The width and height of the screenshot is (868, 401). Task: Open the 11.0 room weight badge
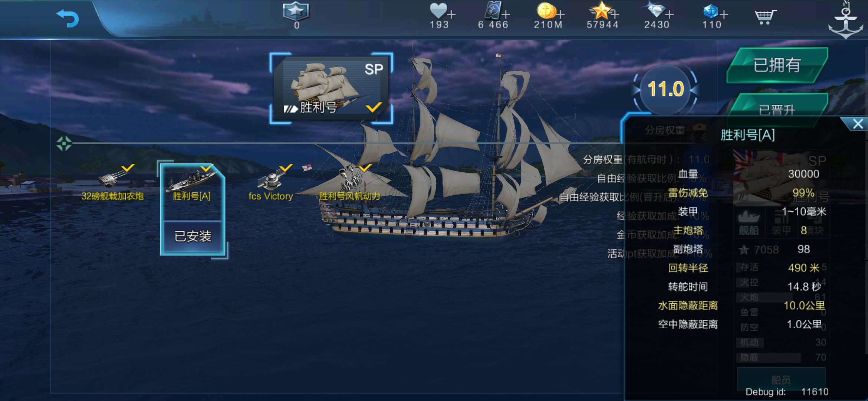coord(665,89)
